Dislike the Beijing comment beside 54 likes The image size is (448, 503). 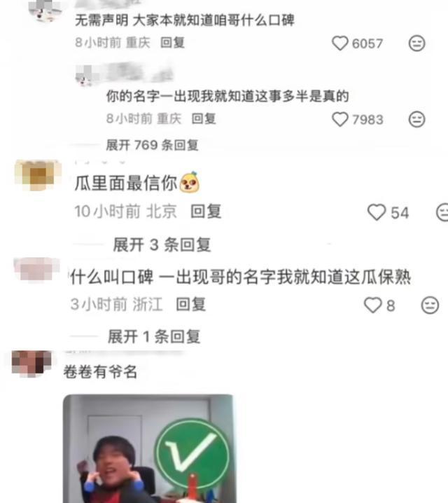pos(442,212)
